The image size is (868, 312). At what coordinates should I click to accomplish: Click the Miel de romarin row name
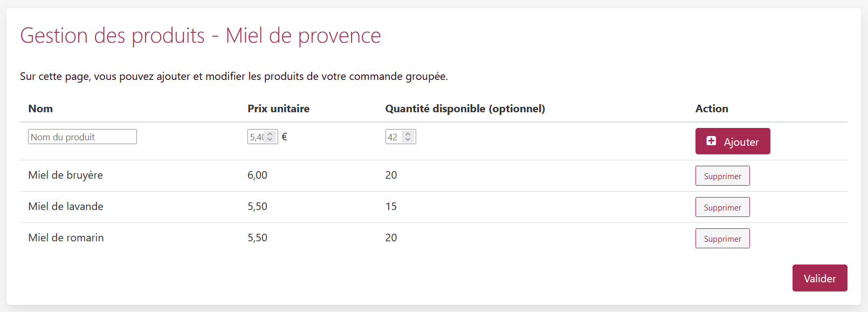pos(66,238)
